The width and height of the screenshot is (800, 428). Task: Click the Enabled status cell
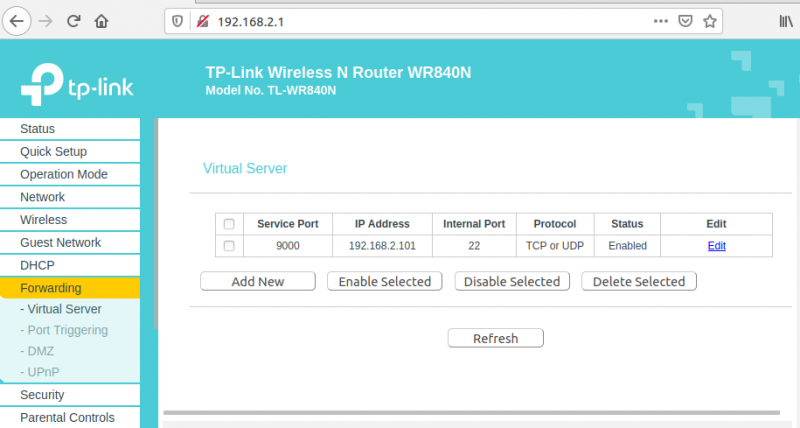pos(628,246)
